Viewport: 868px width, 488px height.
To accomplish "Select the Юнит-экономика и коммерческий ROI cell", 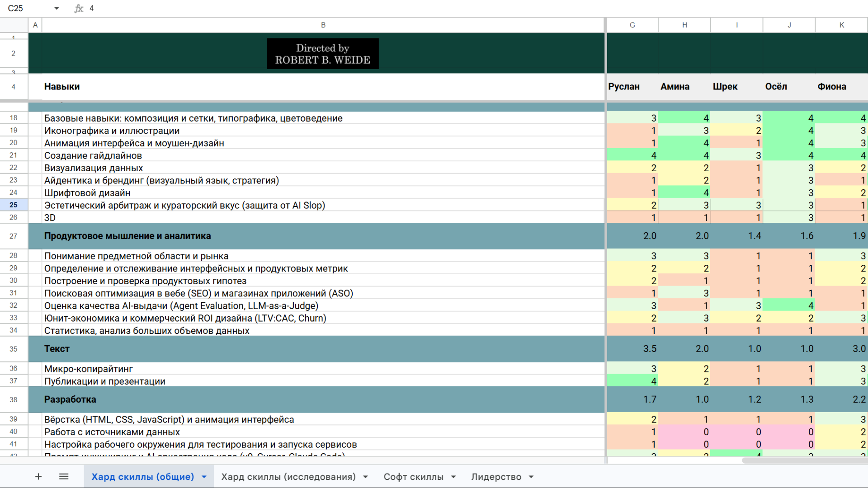I will [x=323, y=318].
